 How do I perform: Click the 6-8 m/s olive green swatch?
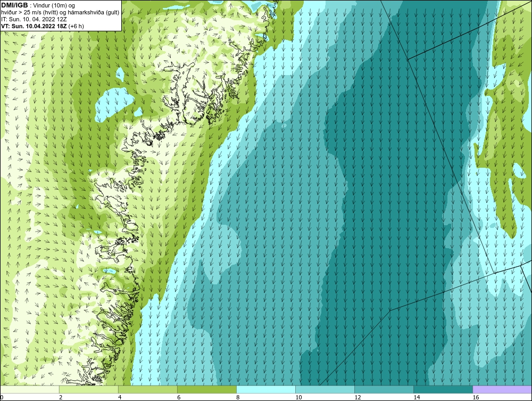coord(207,389)
